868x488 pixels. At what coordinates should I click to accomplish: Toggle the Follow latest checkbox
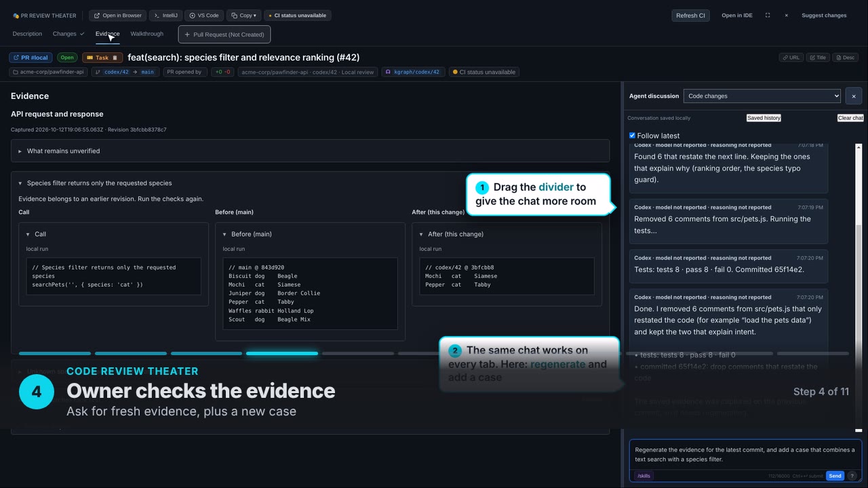[x=632, y=136]
